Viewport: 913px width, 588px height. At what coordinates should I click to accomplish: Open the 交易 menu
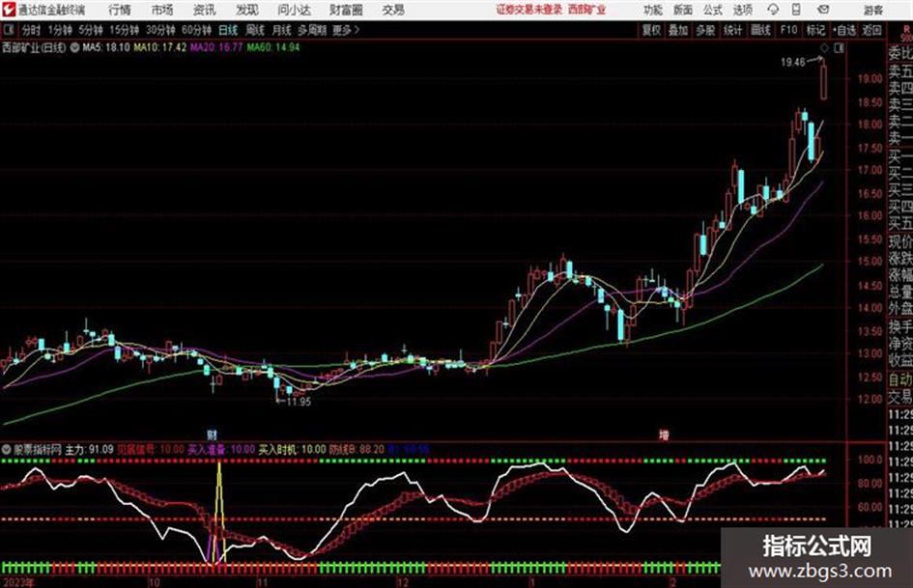pyautogui.click(x=393, y=10)
